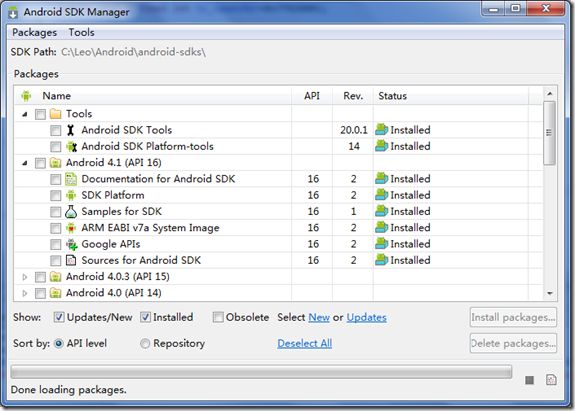
Task: Click the Sources for Android SDK icon
Action: click(71, 261)
